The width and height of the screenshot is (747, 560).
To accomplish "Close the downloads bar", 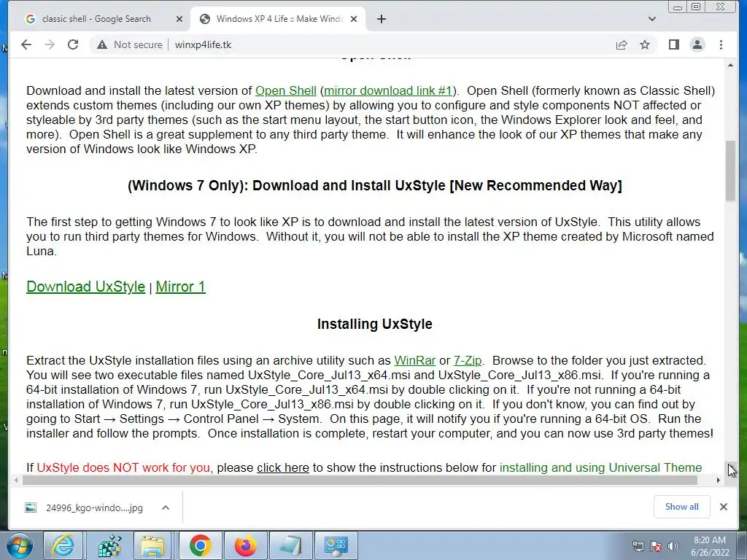I will click(723, 507).
